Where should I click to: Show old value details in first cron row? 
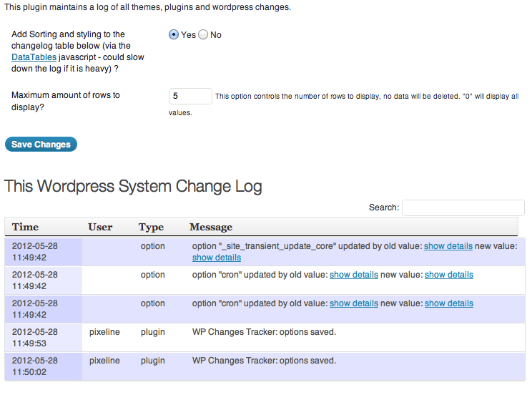coord(354,275)
